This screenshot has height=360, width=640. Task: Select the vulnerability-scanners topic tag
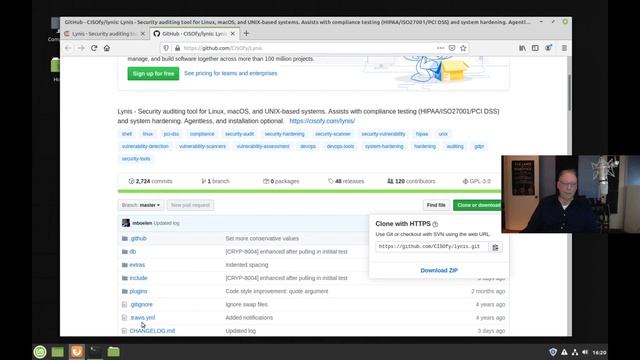(202, 146)
